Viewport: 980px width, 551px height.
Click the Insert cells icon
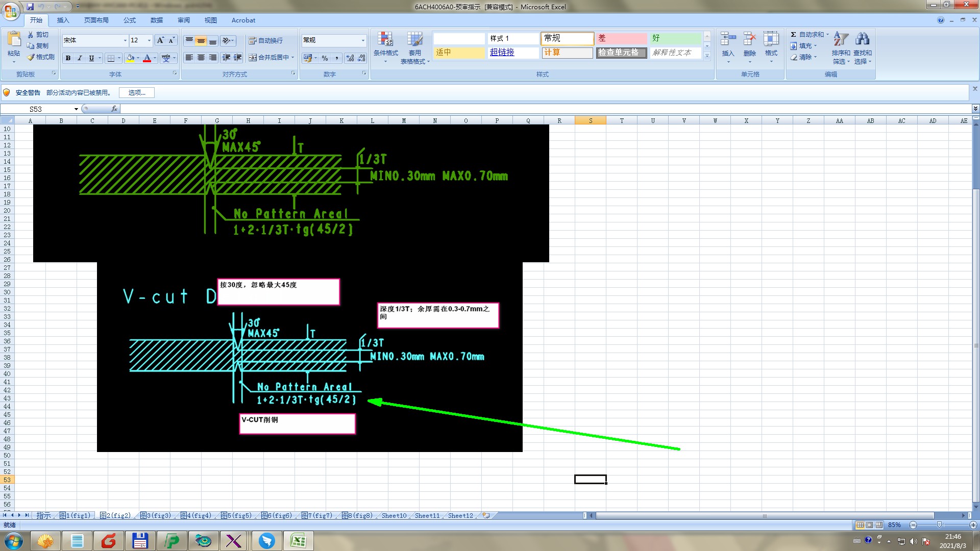[728, 39]
